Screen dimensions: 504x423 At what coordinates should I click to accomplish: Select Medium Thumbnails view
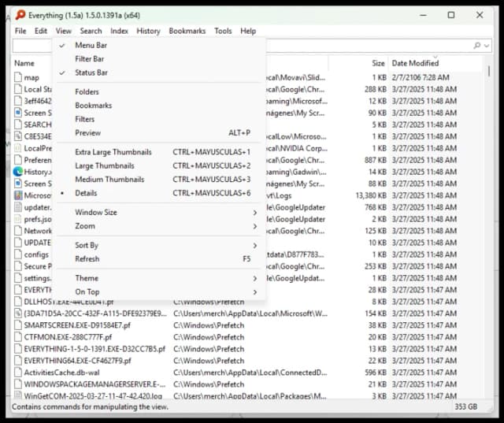(159, 180)
